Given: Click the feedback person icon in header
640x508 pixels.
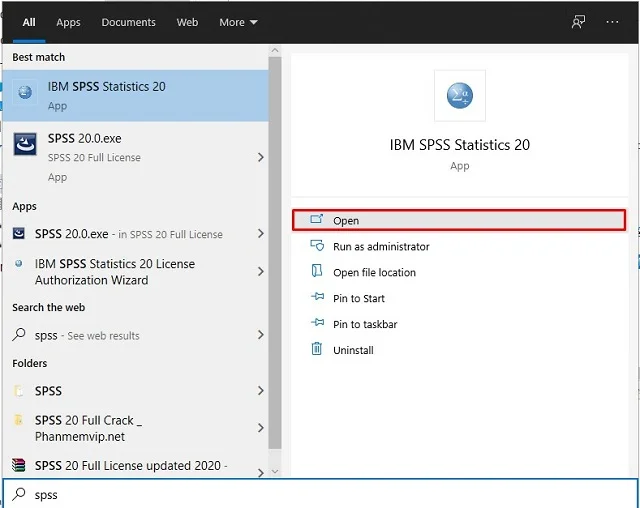Looking at the screenshot, I should coord(578,22).
